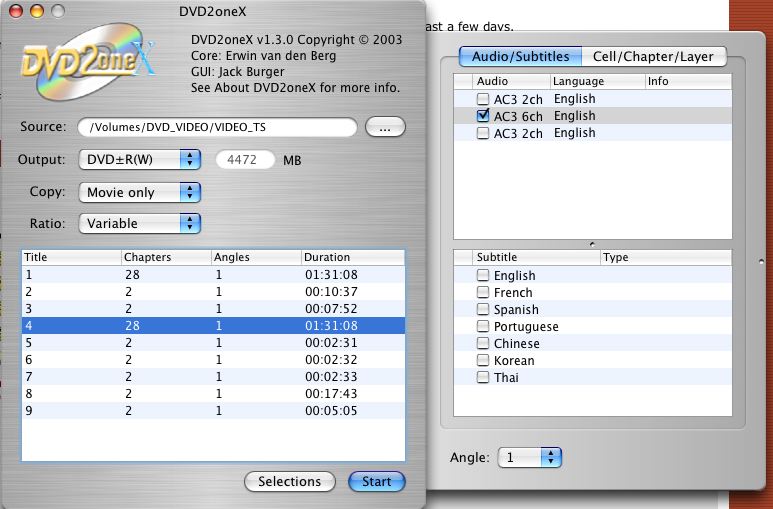Select title 5 row with 00:02:31

coord(213,342)
